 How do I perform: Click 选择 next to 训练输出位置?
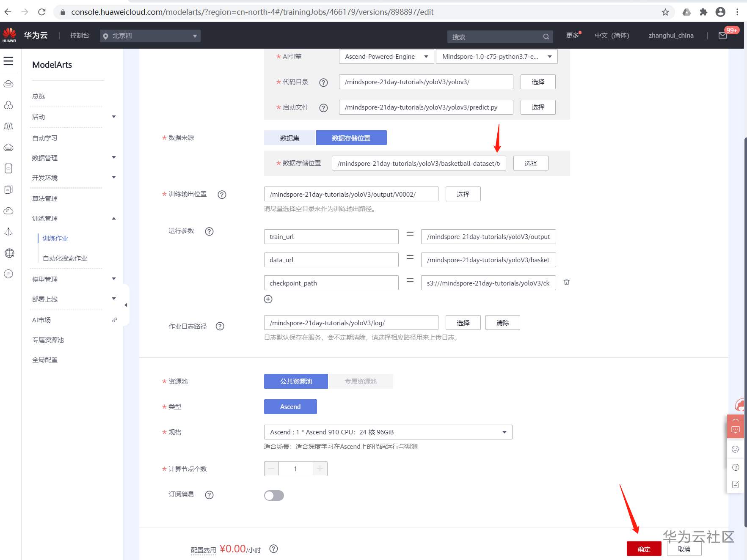point(463,194)
